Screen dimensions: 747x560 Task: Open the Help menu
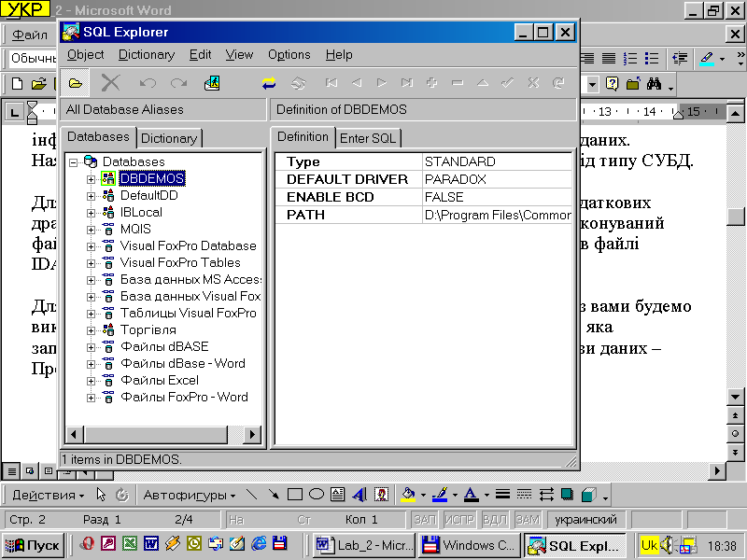point(339,55)
